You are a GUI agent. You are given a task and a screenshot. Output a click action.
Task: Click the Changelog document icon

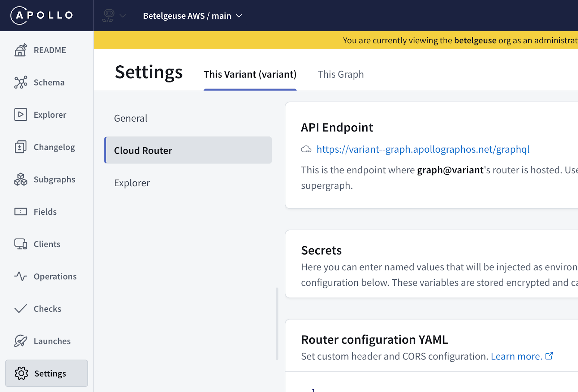[21, 147]
